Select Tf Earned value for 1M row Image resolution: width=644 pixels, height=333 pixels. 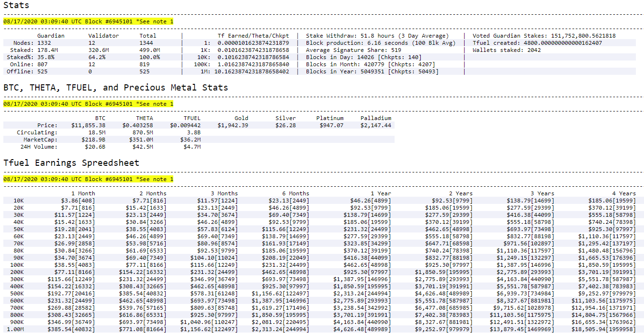(x=252, y=71)
